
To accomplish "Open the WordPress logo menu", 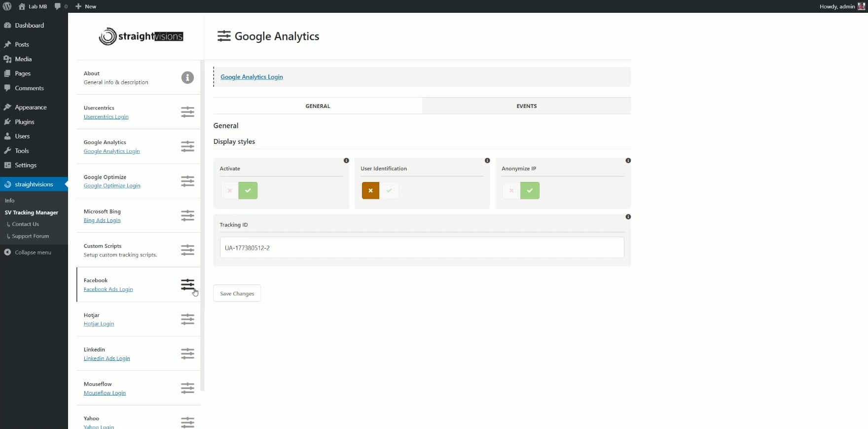I will [x=7, y=6].
